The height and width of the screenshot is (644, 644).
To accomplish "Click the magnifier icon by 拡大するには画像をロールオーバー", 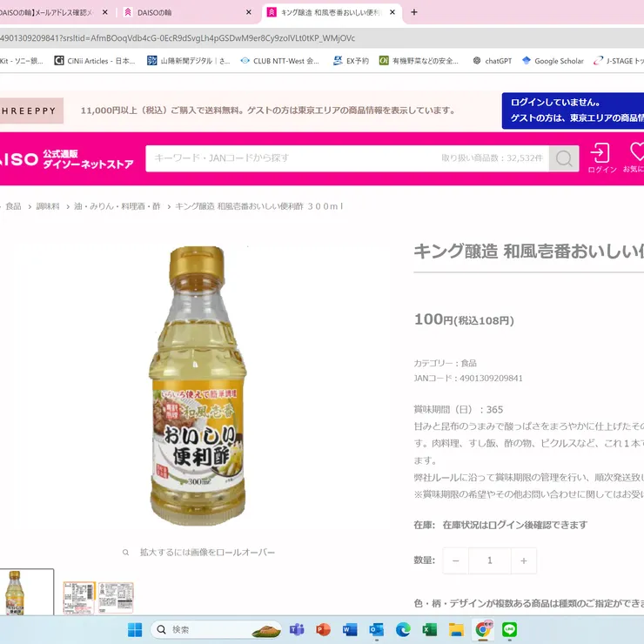I will click(x=125, y=553).
